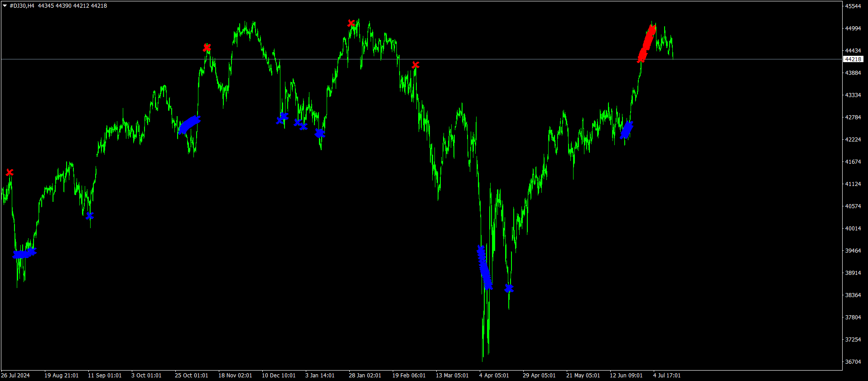Select the single blue X near 11 Sep

(90, 216)
